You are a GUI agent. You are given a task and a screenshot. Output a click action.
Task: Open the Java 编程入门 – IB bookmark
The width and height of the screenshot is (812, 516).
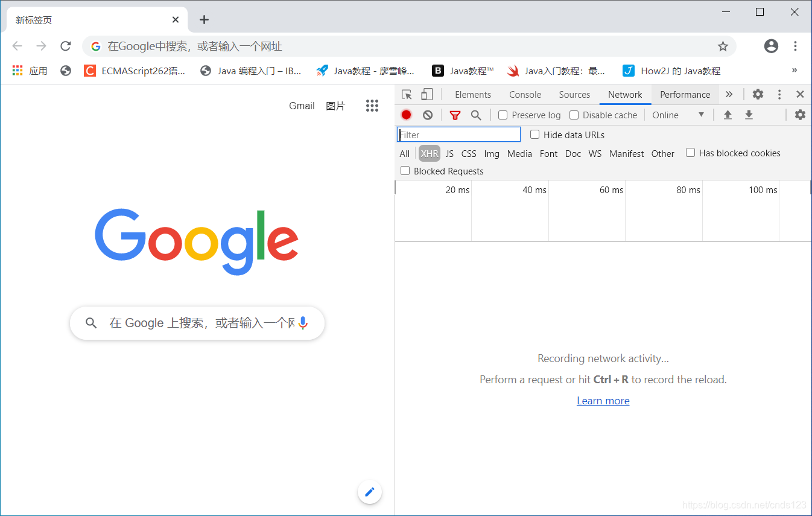(x=251, y=71)
